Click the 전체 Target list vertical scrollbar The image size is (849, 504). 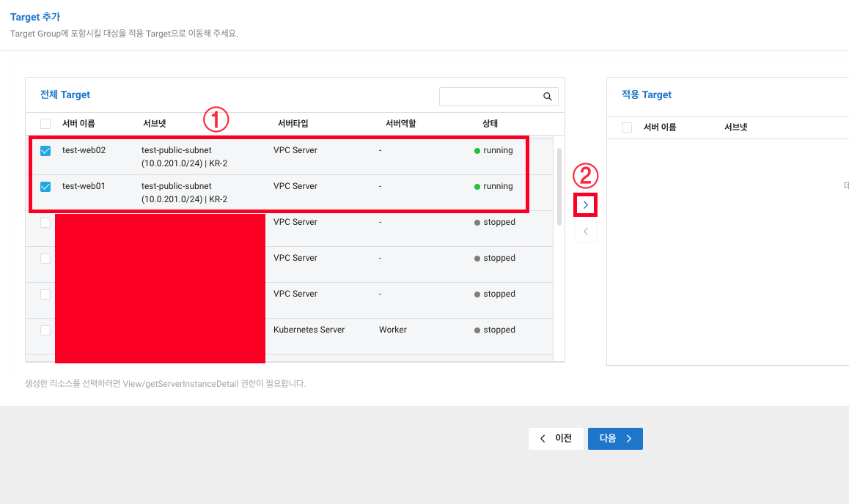559,187
